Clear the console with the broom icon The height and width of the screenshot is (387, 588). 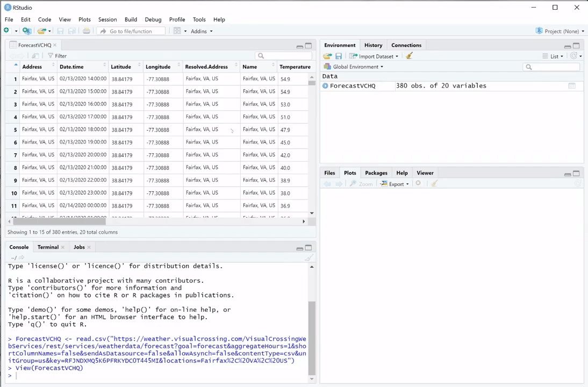tap(309, 257)
